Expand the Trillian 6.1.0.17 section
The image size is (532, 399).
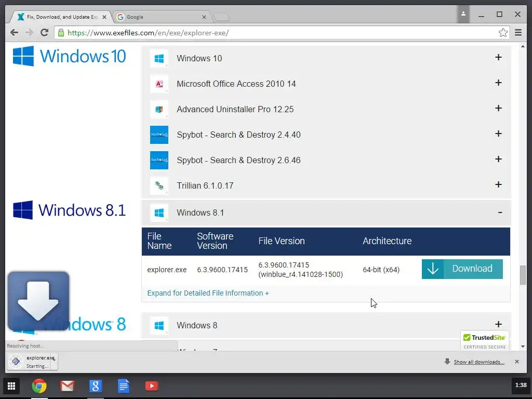498,184
